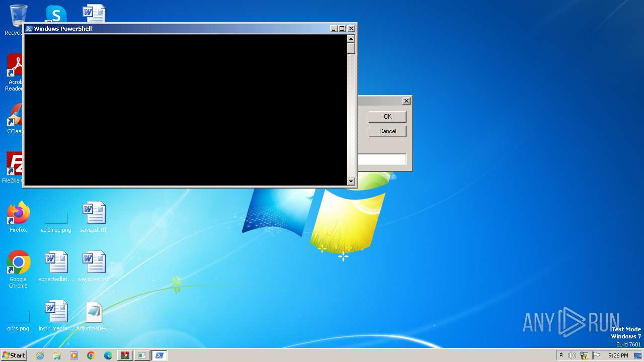Open Microsoft Edge from the taskbar
The width and height of the screenshot is (644, 362).
point(108,355)
